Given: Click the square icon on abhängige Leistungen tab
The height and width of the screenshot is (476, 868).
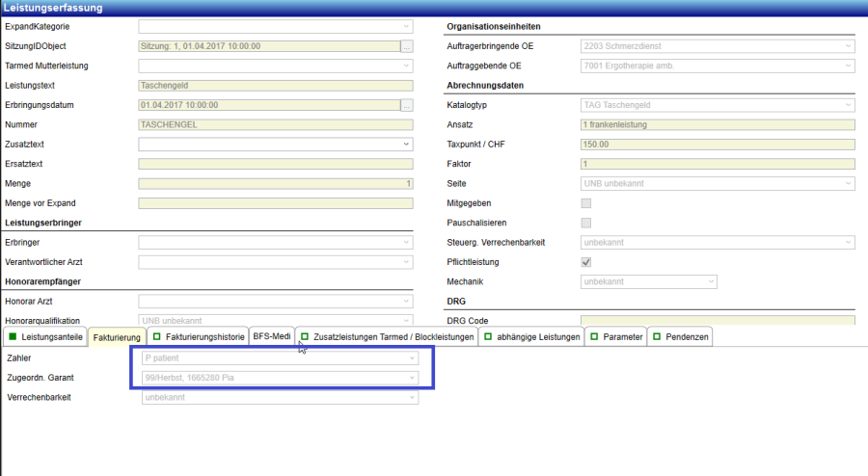Looking at the screenshot, I should 488,337.
